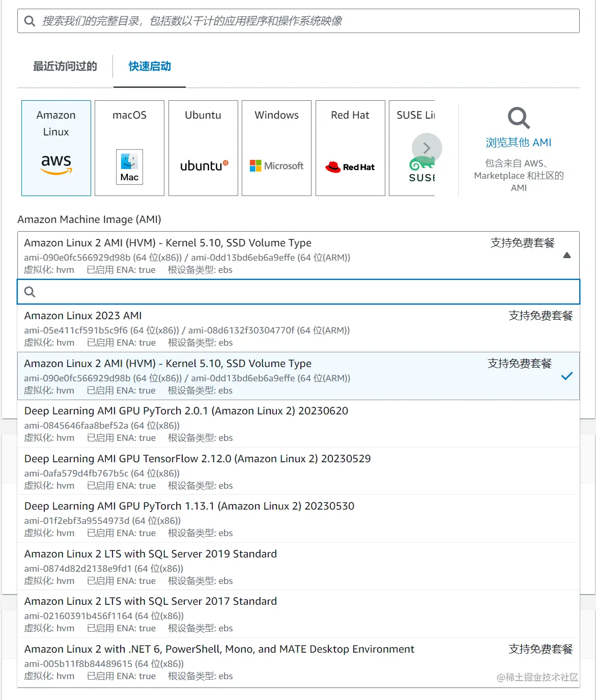Click 支持免费套餐 label on Amazon Linux 2023 row
Image resolution: width=596 pixels, height=700 pixels.
(x=541, y=316)
